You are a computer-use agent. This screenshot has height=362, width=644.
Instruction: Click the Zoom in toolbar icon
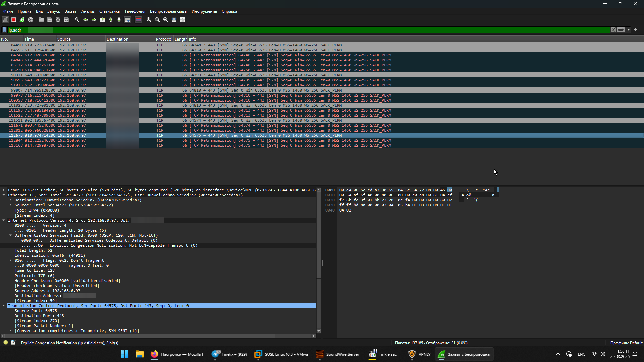click(x=149, y=20)
